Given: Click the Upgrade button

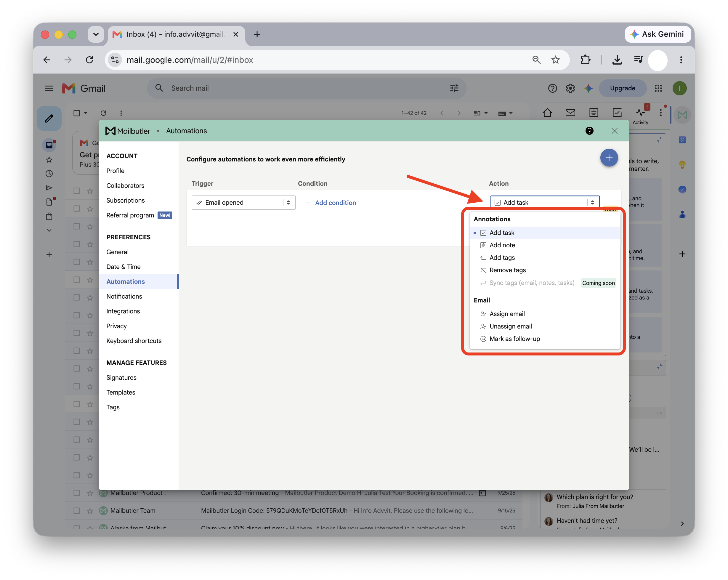Looking at the screenshot, I should pos(622,88).
